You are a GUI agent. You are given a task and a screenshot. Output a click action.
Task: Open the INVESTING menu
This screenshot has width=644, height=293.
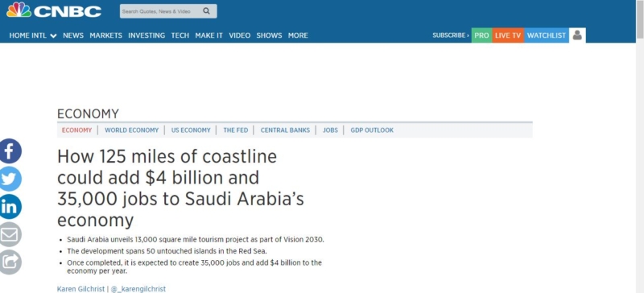coord(147,35)
